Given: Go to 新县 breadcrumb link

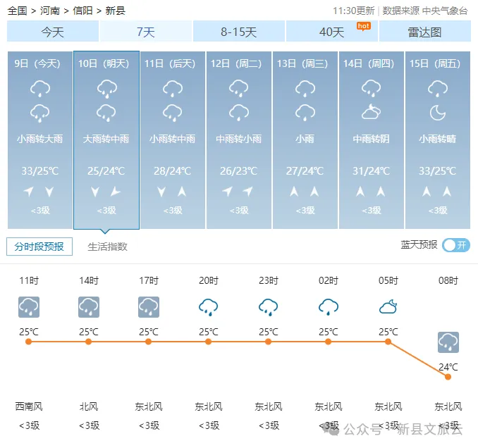Looking at the screenshot, I should tap(115, 11).
